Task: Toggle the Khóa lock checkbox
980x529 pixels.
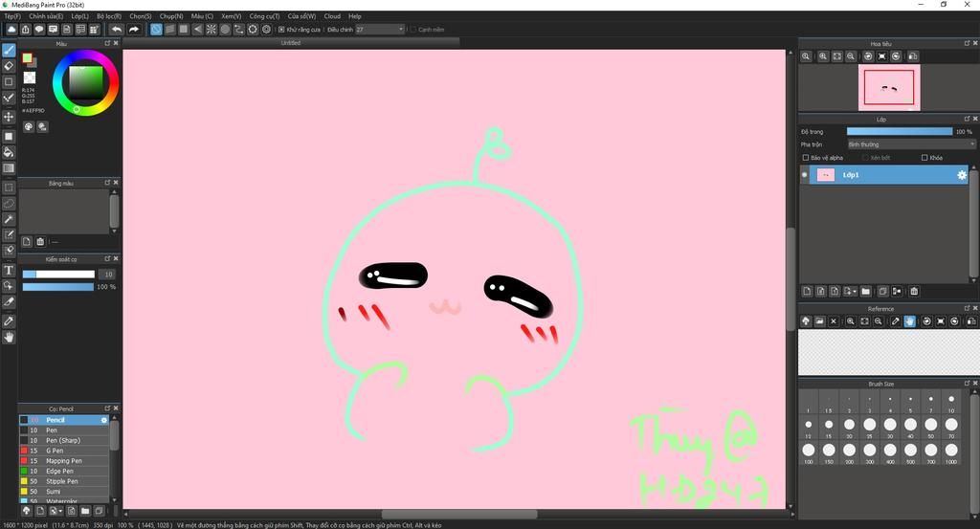Action: point(924,158)
